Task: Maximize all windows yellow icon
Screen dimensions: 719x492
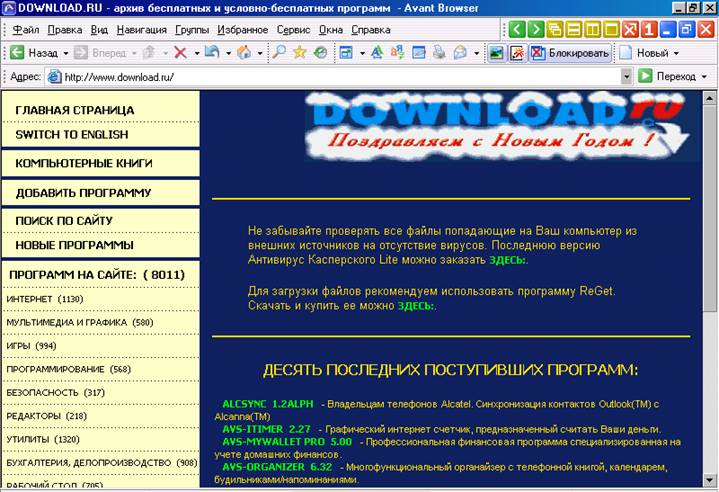Action: [x=611, y=30]
